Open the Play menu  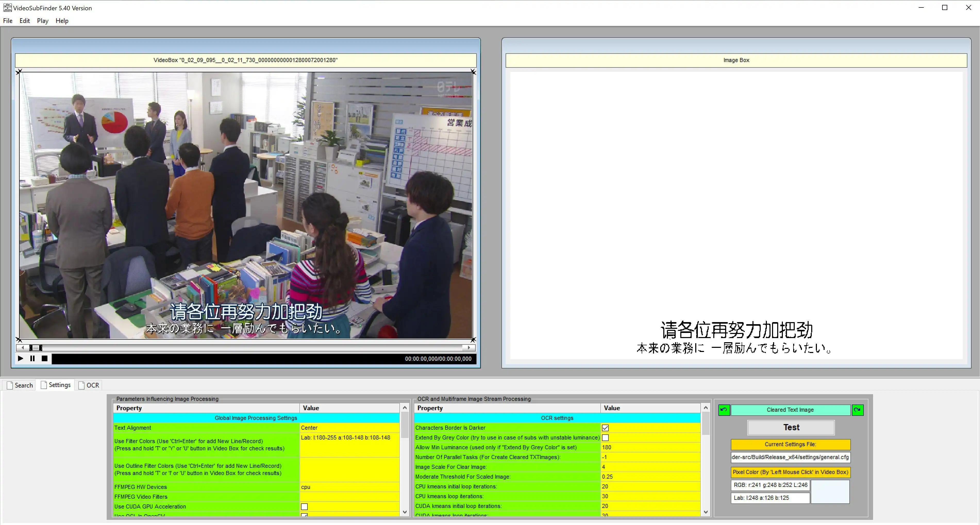42,21
